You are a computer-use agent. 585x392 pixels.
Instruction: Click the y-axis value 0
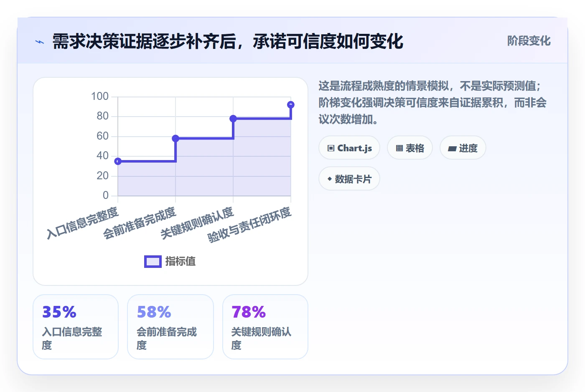106,196
